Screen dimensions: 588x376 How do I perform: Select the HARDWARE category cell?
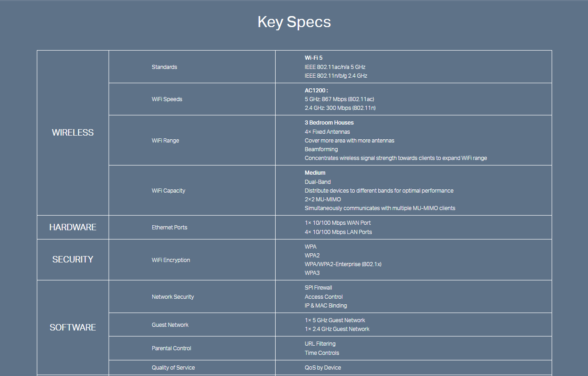coord(73,227)
